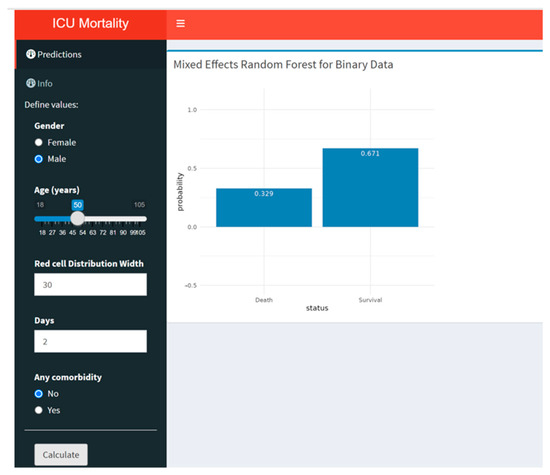Click the Info menu icon

click(31, 83)
